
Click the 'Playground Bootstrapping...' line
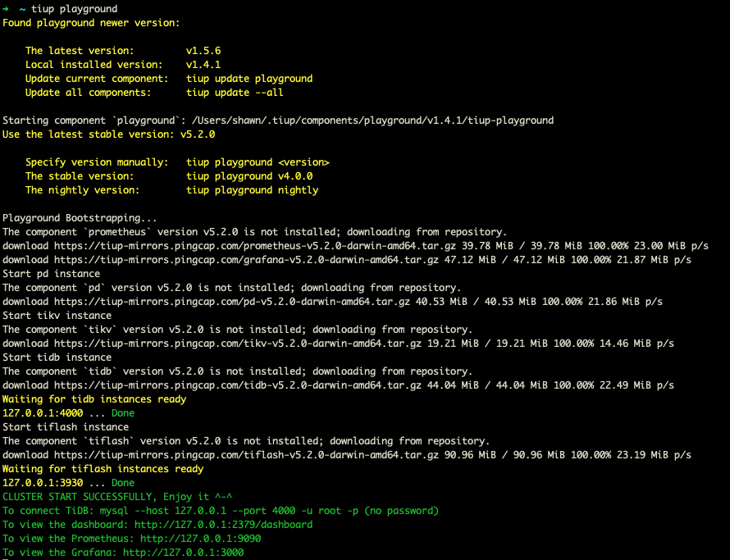pos(80,218)
